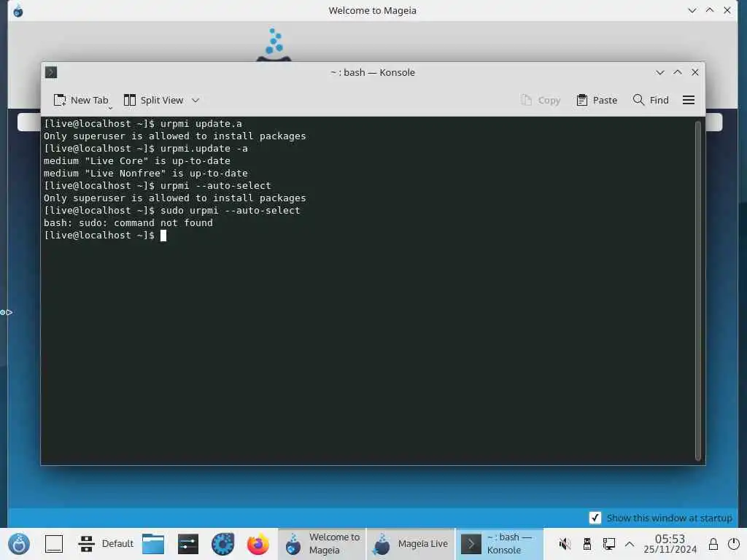Click the Konsole vertical scrollbar
The width and height of the screenshot is (747, 560).
coord(698,290)
